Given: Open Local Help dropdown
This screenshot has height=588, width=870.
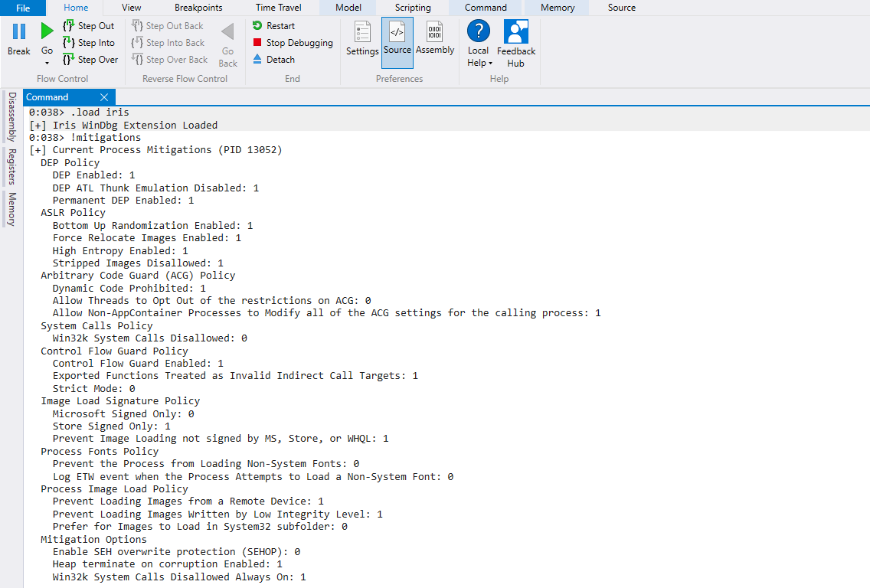Looking at the screenshot, I should [x=479, y=44].
